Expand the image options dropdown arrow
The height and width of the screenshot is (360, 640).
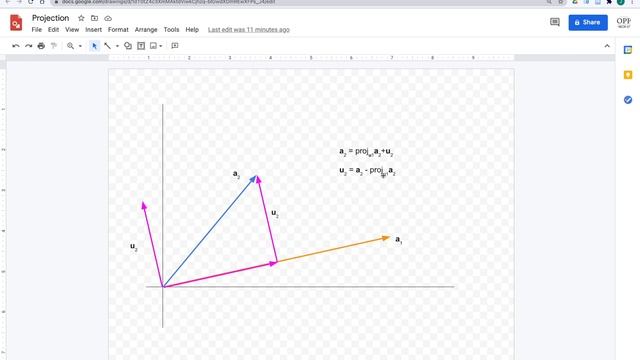(x=161, y=46)
